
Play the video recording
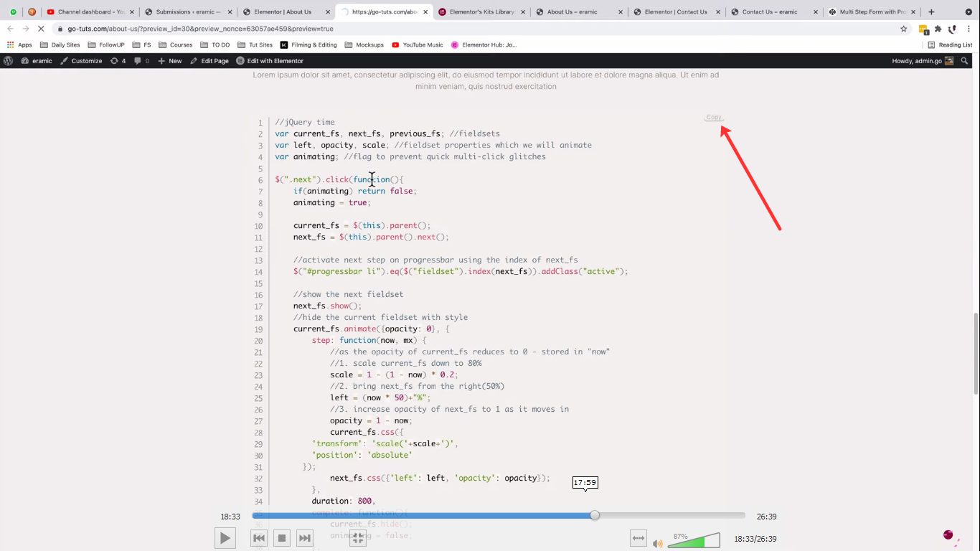[x=225, y=538]
